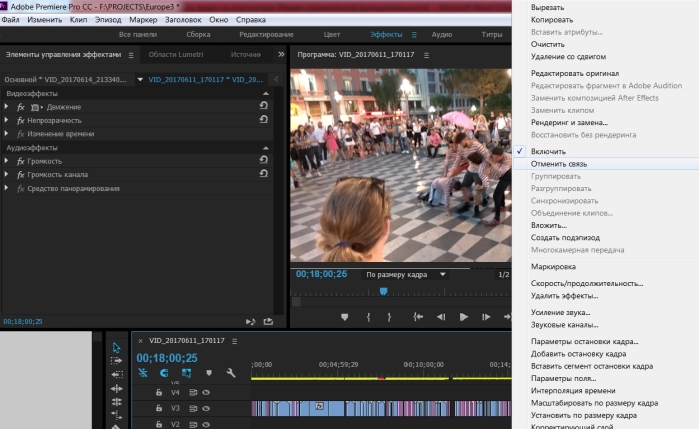Reset the Opacity (Непрозрачность) effect
The image size is (699, 429).
[x=263, y=120]
